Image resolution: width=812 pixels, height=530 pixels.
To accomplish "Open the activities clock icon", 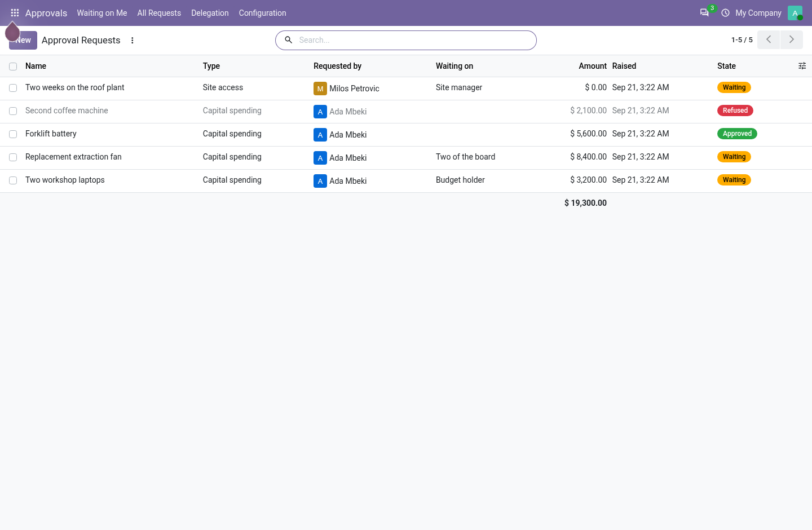I will tap(725, 12).
